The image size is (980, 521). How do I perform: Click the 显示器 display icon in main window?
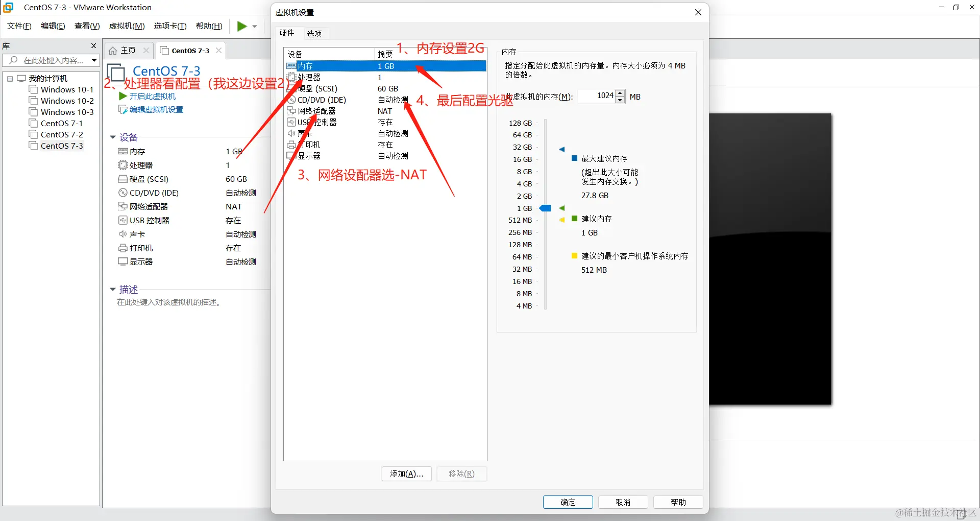(x=122, y=262)
